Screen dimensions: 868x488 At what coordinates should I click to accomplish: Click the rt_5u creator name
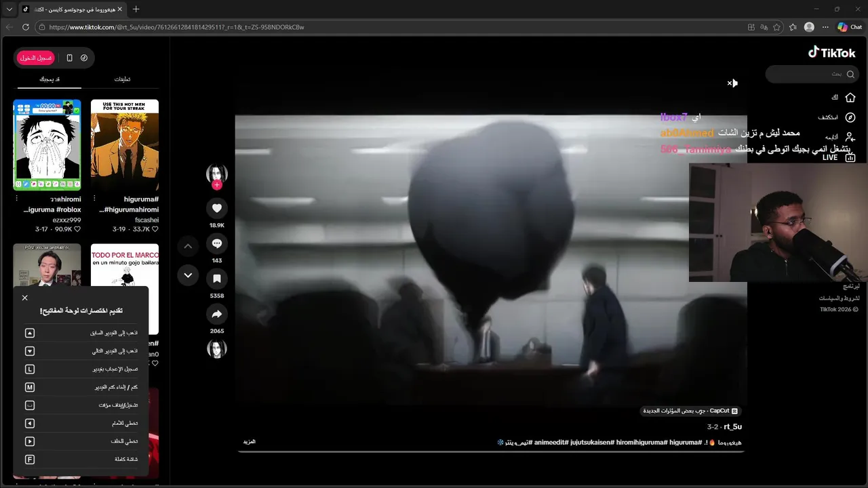pyautogui.click(x=733, y=427)
